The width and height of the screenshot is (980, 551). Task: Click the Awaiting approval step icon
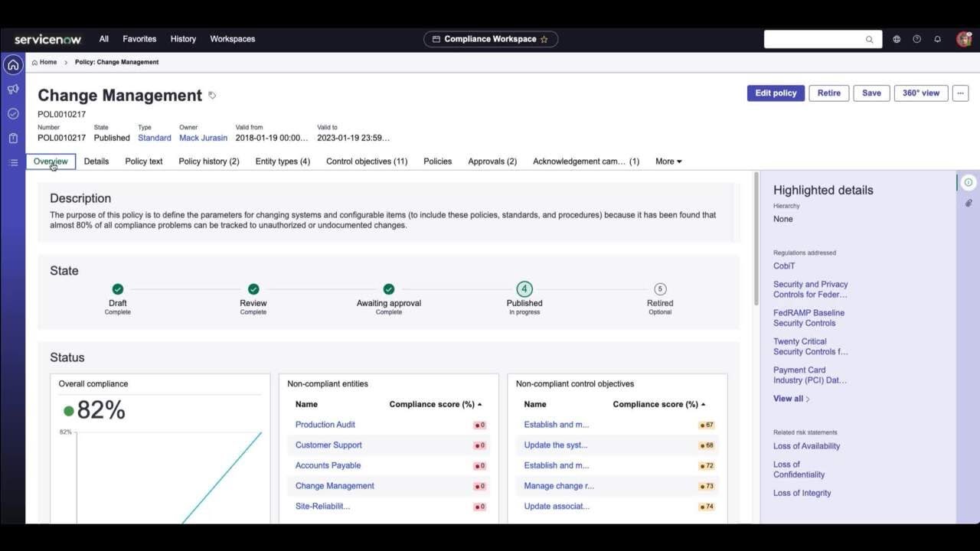pos(389,289)
